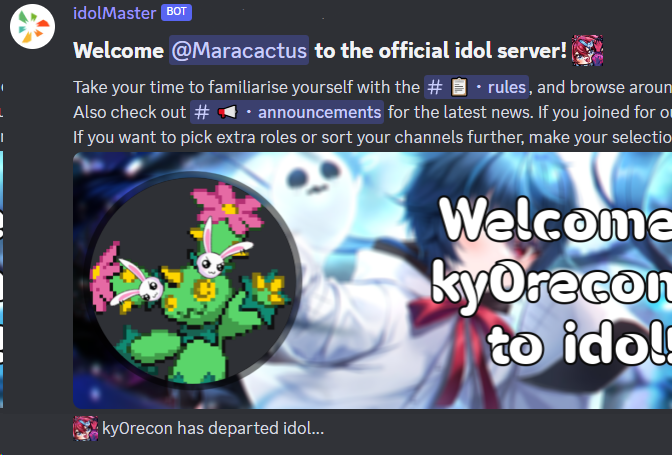Click the emoji beside kyOrecon departed message

[85, 428]
